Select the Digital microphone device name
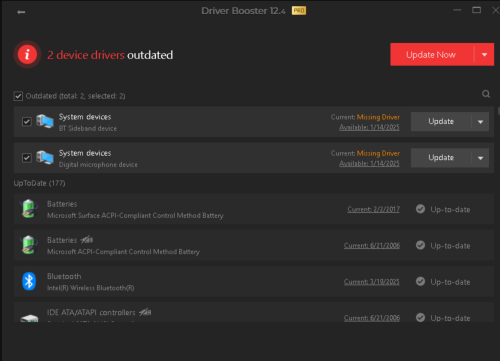The width and height of the screenshot is (500, 361). pos(98,165)
